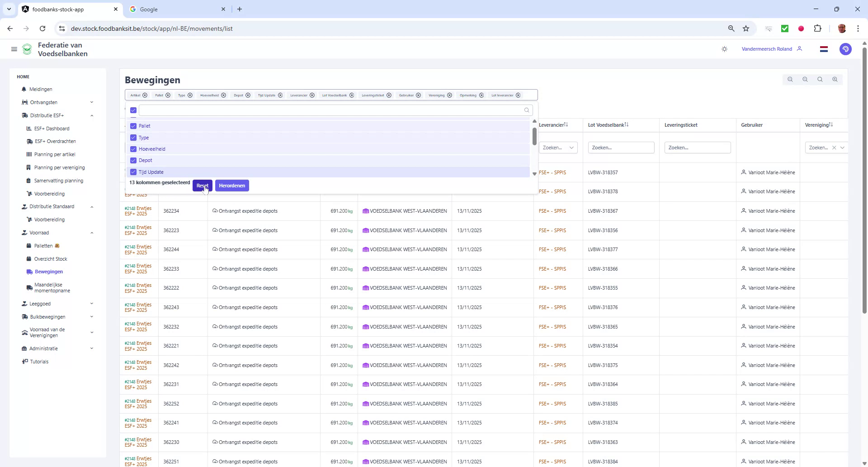Viewport: 868px width, 467px height.
Task: Click the Leveringsticket Zoeken search field
Action: coord(697,148)
